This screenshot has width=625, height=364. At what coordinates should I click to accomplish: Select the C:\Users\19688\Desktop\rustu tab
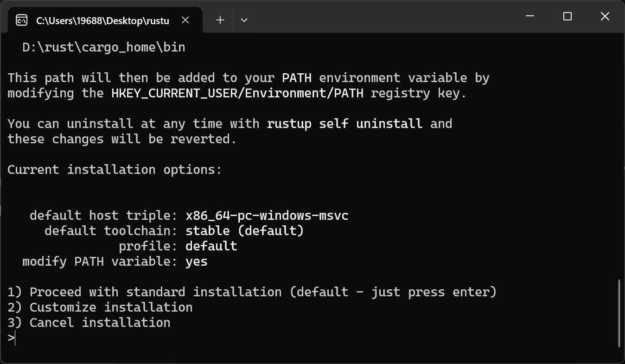coord(102,20)
